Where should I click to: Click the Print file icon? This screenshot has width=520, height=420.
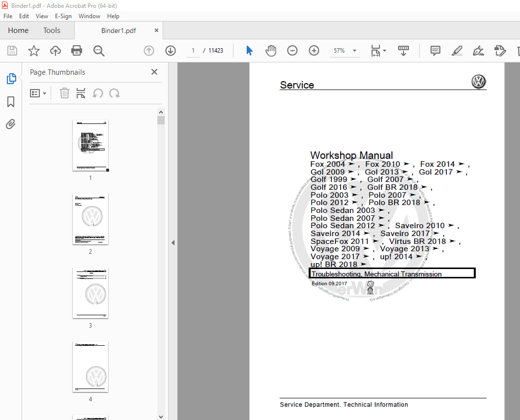pyautogui.click(x=77, y=51)
